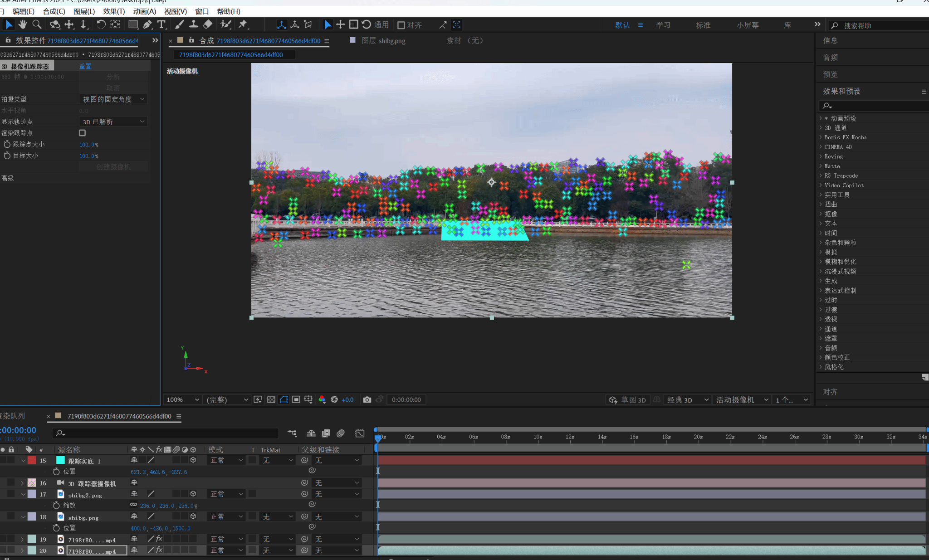Expand the Video Copilot effects category
The image size is (929, 560).
click(821, 185)
